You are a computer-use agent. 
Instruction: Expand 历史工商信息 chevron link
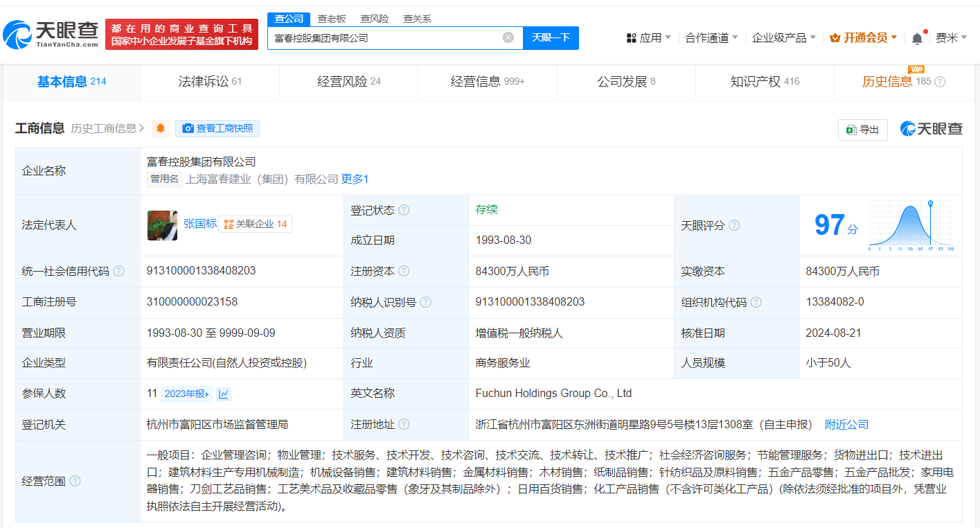coord(107,128)
